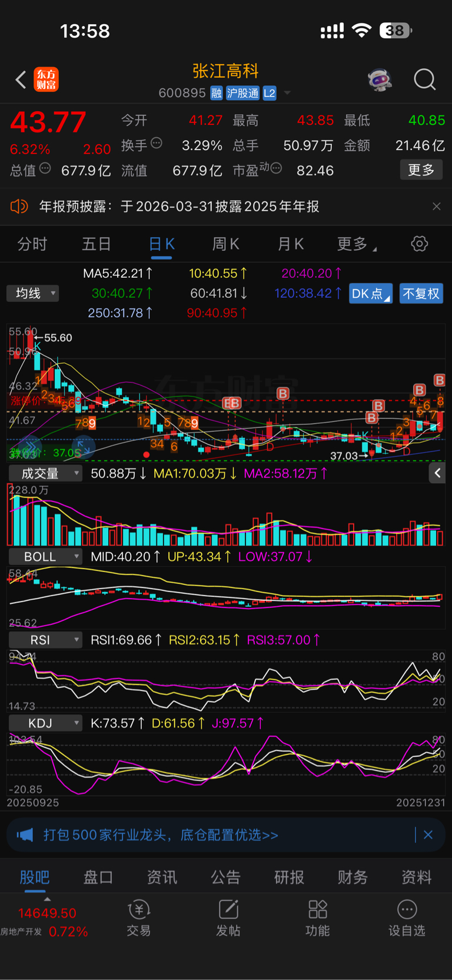
Task: Close the promo banner
Action: [428, 835]
